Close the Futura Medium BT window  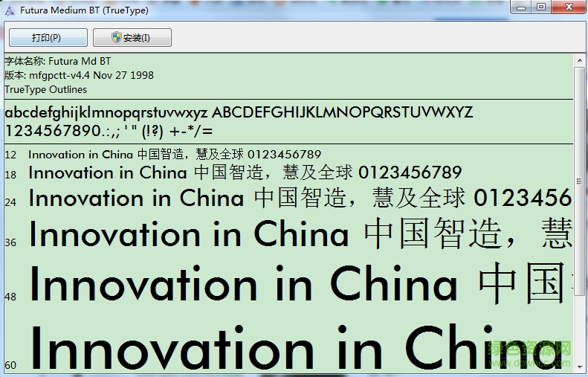click(569, 7)
